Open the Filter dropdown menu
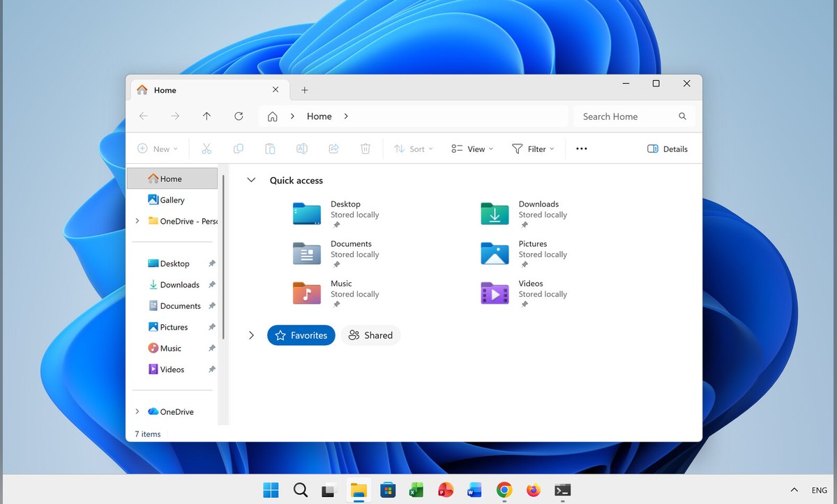This screenshot has height=504, width=837. tap(533, 148)
